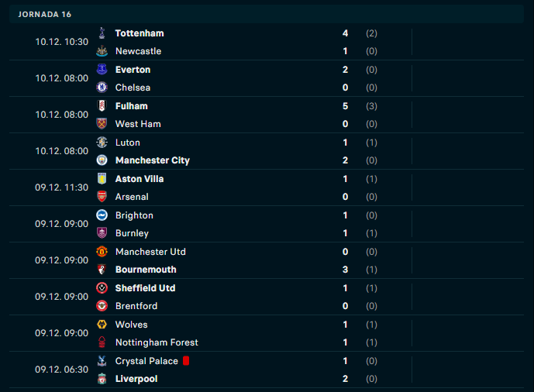Viewport: 534px width, 392px height.
Task: Select the Liverpool crest icon
Action: pyautogui.click(x=102, y=379)
